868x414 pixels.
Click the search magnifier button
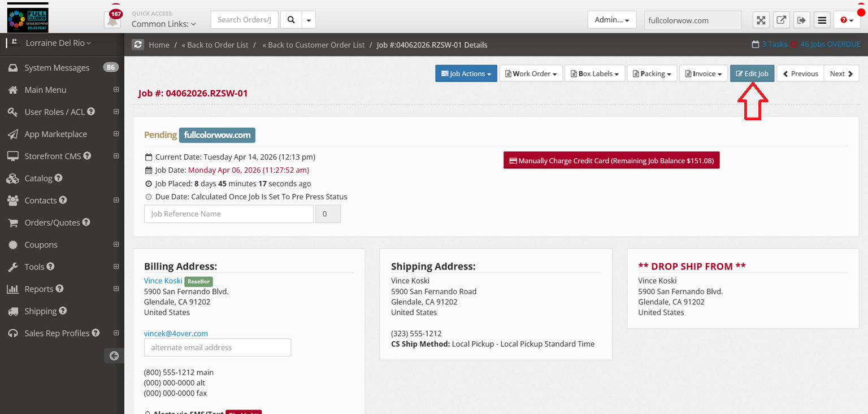pos(291,20)
